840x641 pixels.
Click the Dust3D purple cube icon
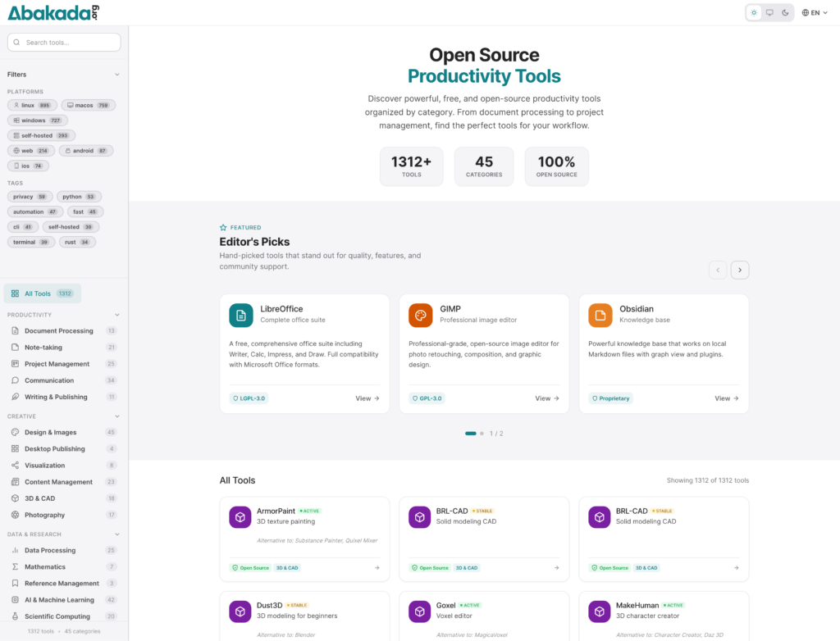pyautogui.click(x=240, y=611)
